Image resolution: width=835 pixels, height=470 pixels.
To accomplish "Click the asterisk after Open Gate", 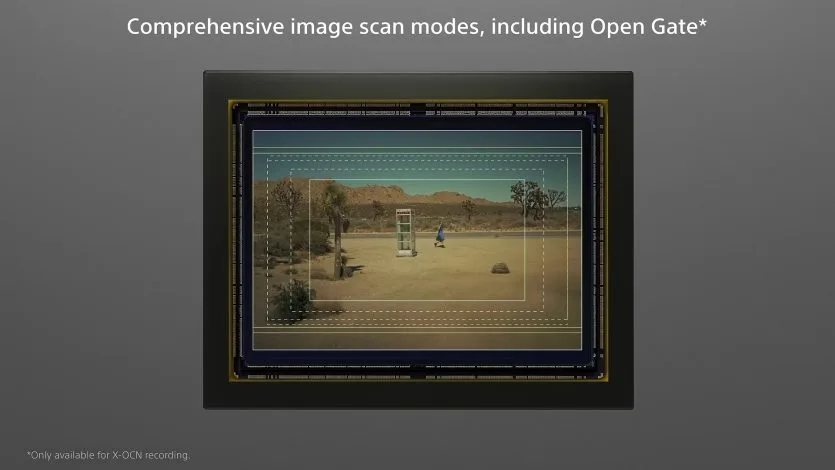I will click(x=703, y=22).
